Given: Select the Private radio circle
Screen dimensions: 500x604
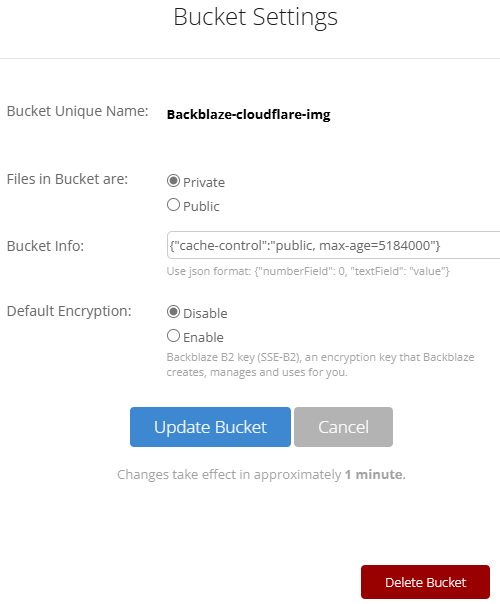Looking at the screenshot, I should click(173, 181).
